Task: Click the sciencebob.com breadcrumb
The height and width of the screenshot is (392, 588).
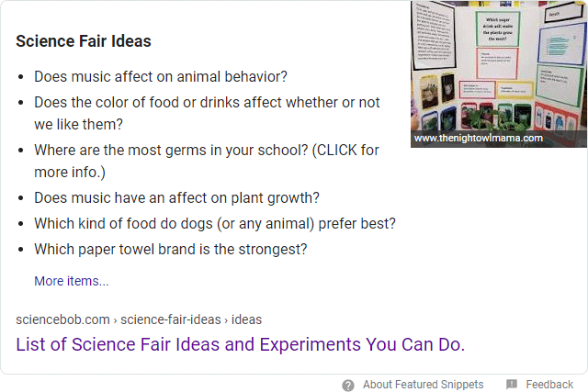Action: pos(62,319)
